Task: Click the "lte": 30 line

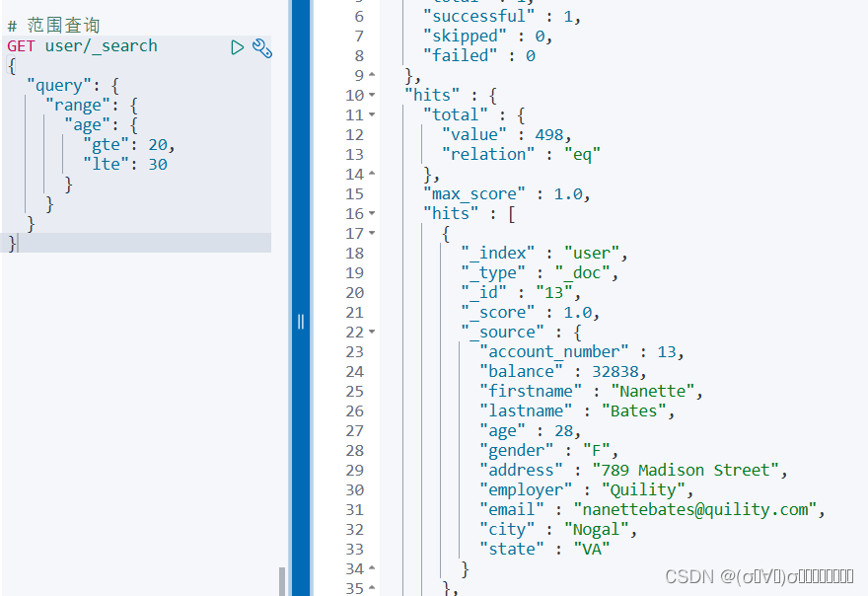Action: coord(125,165)
